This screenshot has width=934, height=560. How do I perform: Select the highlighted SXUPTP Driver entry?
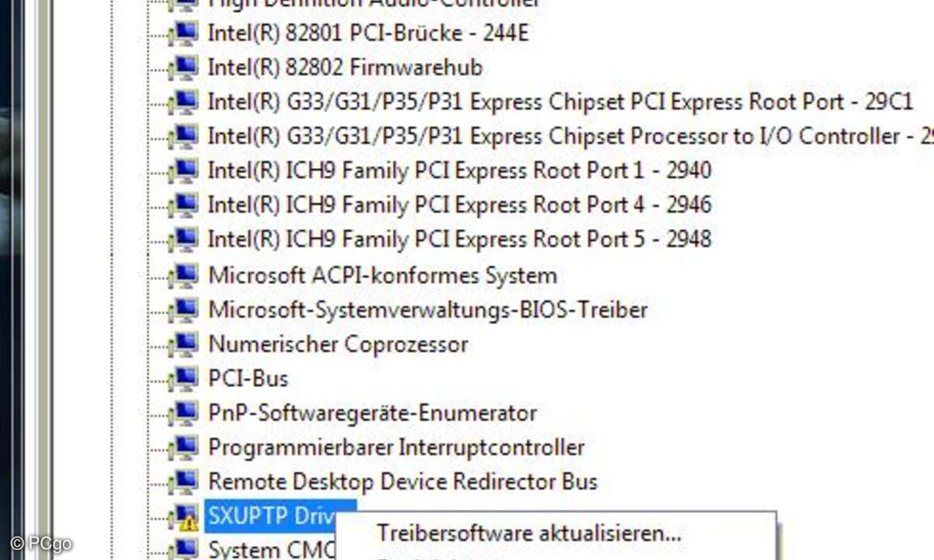[x=280, y=516]
